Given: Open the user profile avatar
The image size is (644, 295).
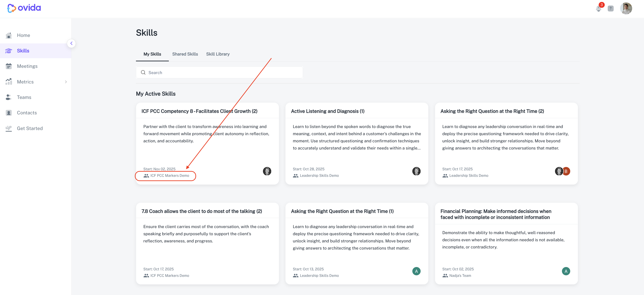Looking at the screenshot, I should [626, 9].
